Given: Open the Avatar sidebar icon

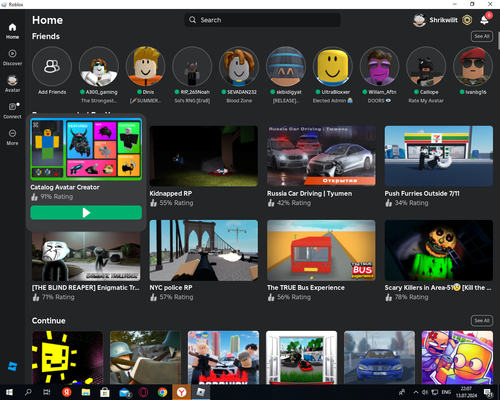Looking at the screenshot, I should click(12, 80).
